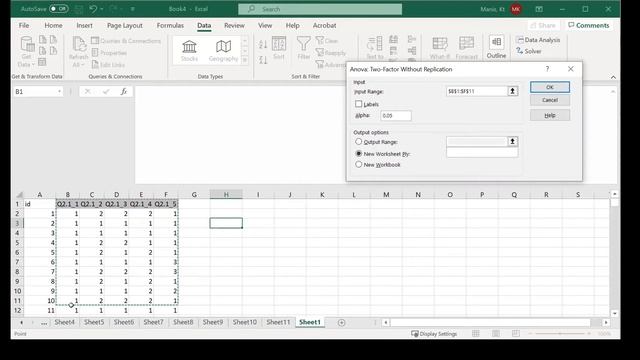Click the vertical scrollbar down arrow

point(614,313)
